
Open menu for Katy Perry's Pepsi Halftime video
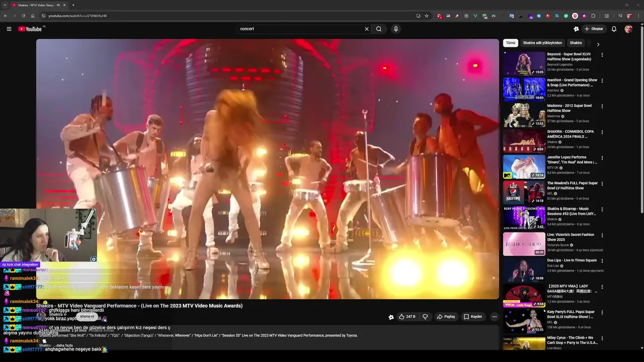pos(602,313)
